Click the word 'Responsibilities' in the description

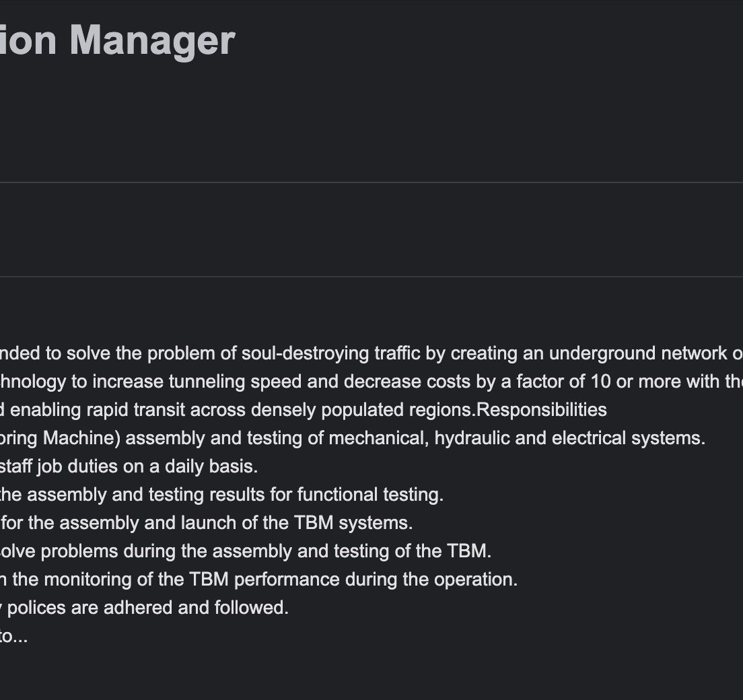point(542,409)
